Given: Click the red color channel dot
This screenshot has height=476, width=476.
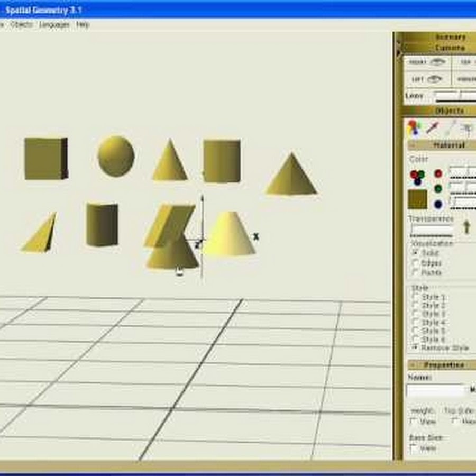Looking at the screenshot, I should [x=438, y=173].
